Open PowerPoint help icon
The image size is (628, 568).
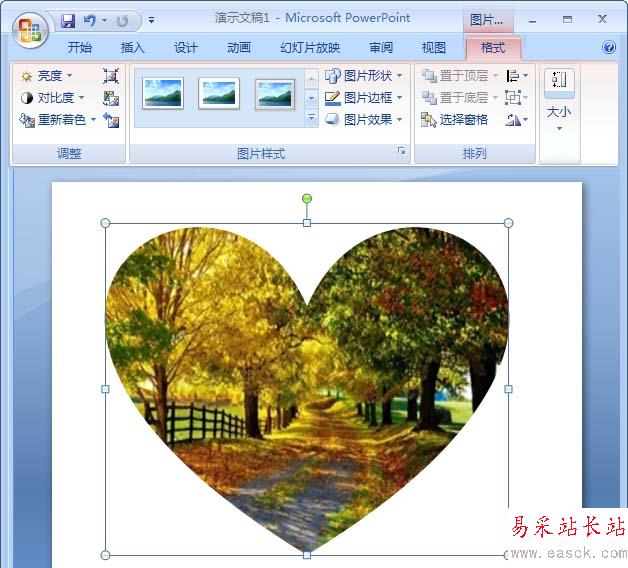[609, 48]
